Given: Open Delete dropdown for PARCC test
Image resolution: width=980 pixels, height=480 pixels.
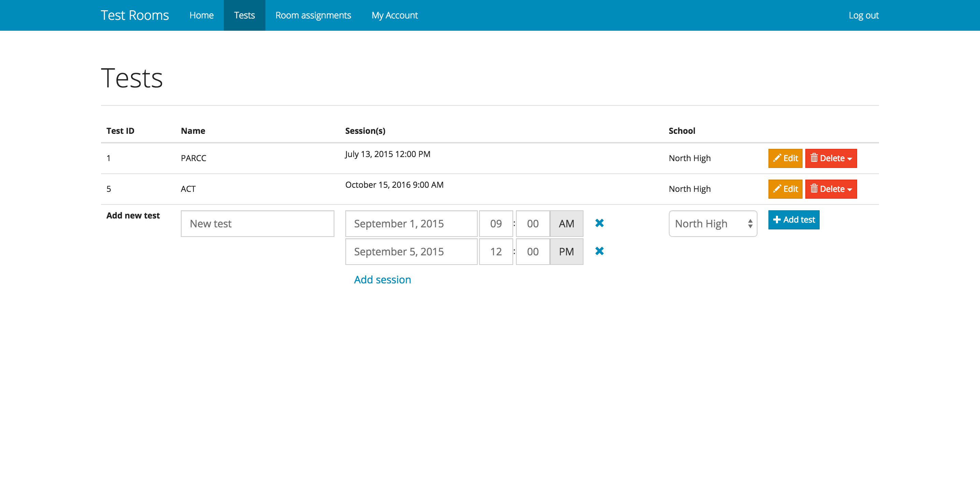Looking at the screenshot, I should [831, 158].
